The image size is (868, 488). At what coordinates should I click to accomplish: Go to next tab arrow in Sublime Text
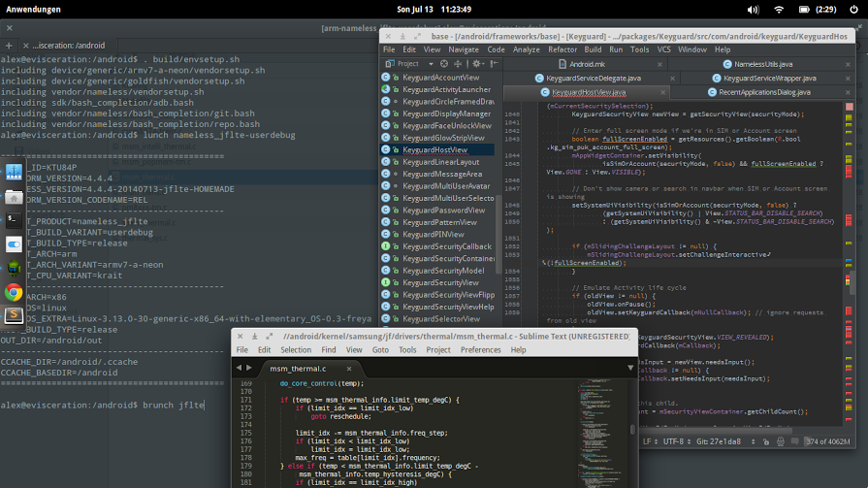249,368
